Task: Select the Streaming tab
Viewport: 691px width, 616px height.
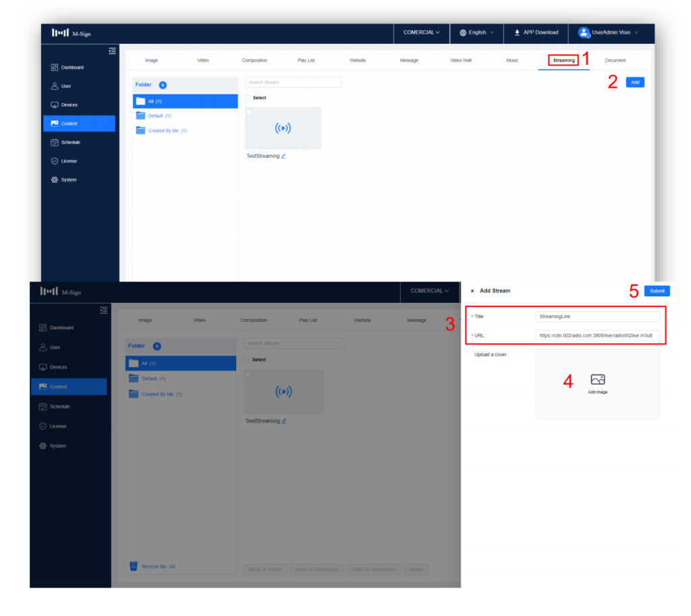Action: tap(563, 60)
